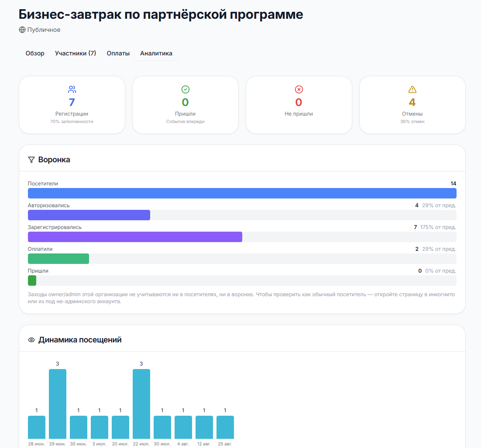Click the Посетители funnel bar
481x448 pixels.
242,193
